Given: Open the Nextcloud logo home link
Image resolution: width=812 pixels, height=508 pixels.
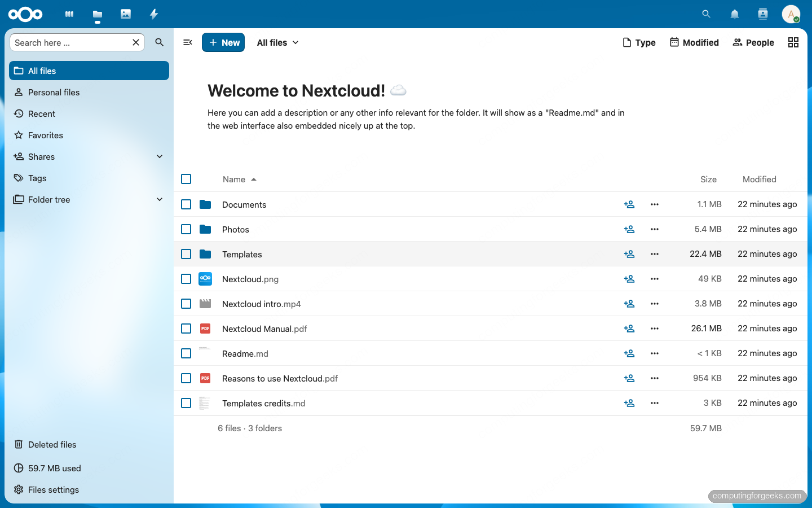Looking at the screenshot, I should [x=25, y=14].
